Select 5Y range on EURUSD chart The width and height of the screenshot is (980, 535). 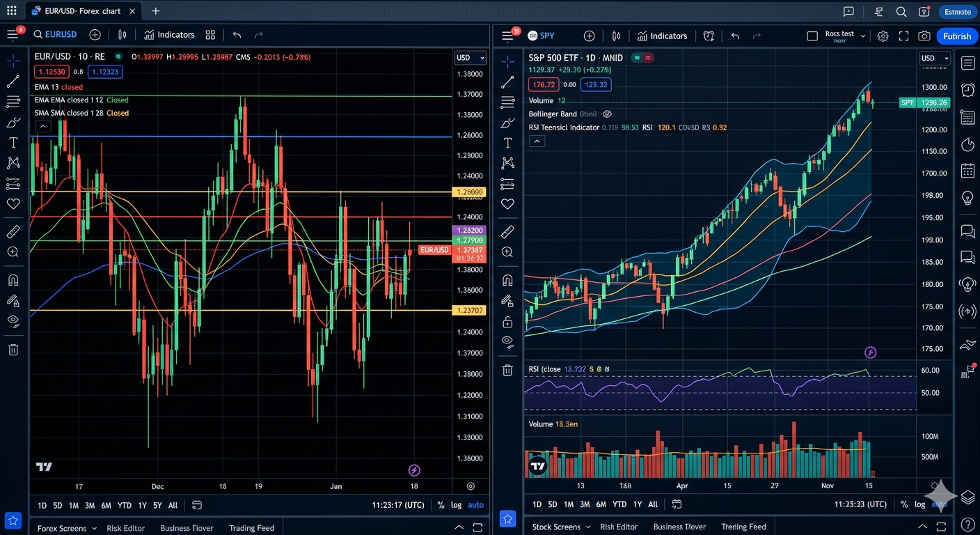157,505
